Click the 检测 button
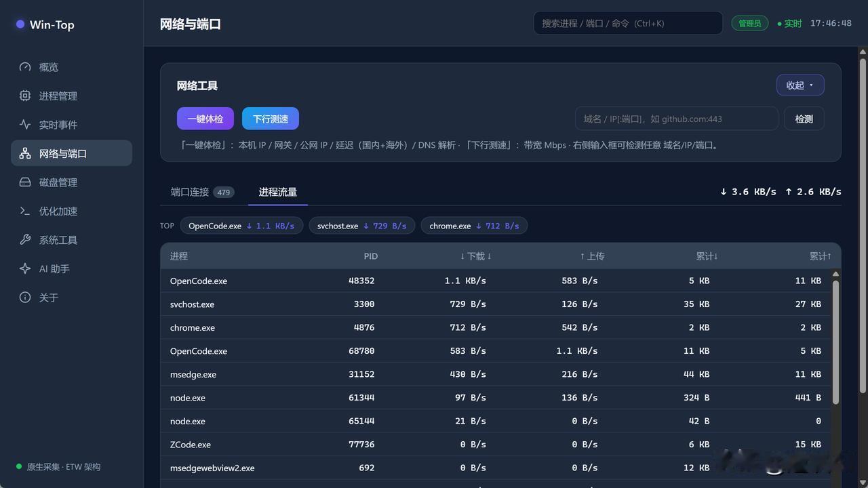The width and height of the screenshot is (868, 488). [804, 119]
